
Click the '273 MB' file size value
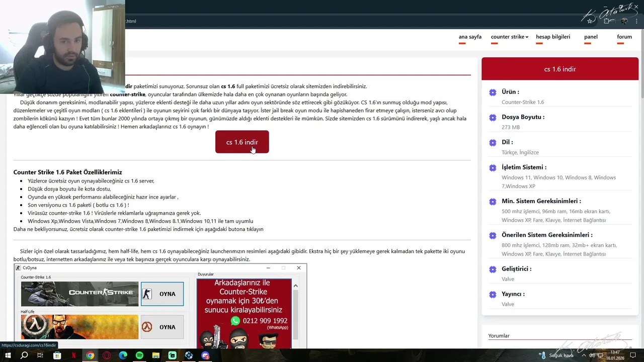(511, 127)
